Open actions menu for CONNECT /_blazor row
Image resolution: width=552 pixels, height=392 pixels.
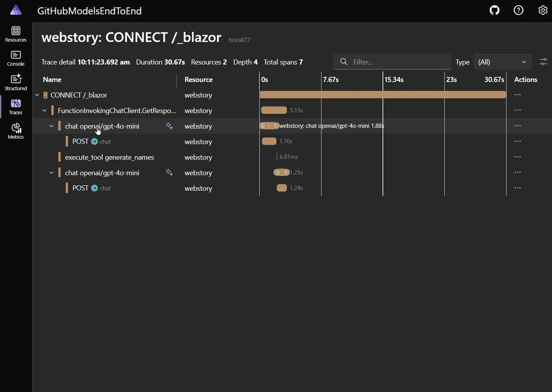[x=518, y=94]
